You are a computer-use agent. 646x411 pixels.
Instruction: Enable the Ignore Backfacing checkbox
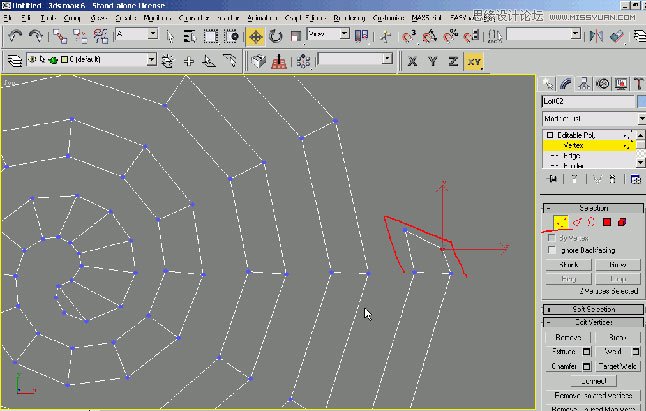(552, 250)
